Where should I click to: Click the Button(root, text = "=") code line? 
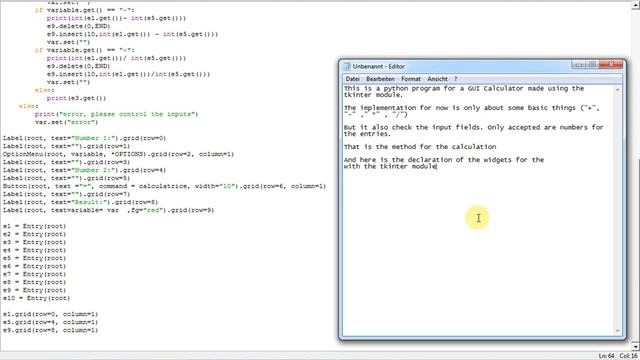point(164,187)
